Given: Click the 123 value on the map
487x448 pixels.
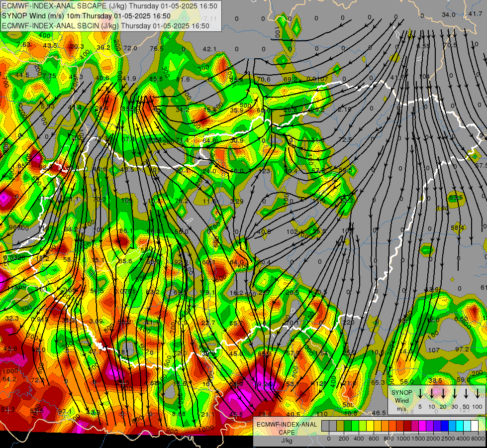Looking at the screenshot, I should pyautogui.click(x=264, y=171).
